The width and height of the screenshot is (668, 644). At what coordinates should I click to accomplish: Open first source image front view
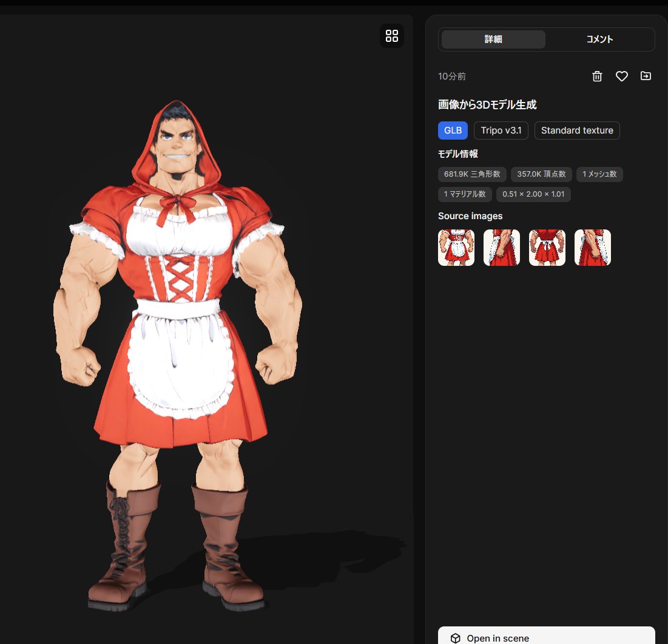pyautogui.click(x=456, y=248)
